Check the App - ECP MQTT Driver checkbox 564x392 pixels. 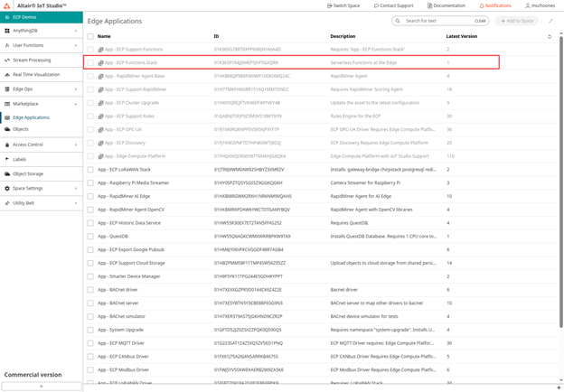pyautogui.click(x=90, y=343)
